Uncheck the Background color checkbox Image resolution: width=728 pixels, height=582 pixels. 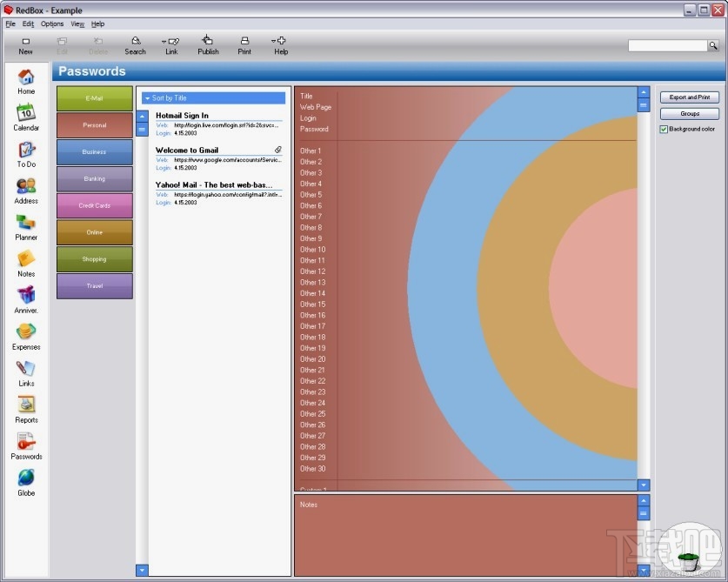coord(664,130)
